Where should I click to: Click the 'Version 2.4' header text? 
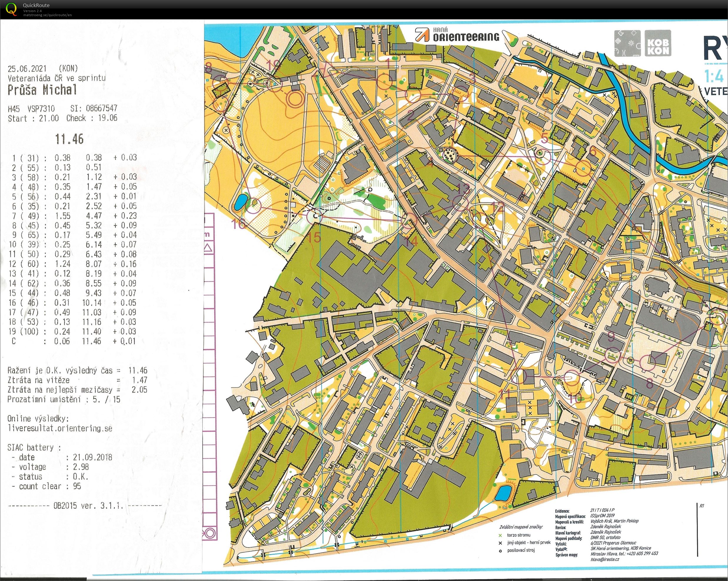point(32,11)
